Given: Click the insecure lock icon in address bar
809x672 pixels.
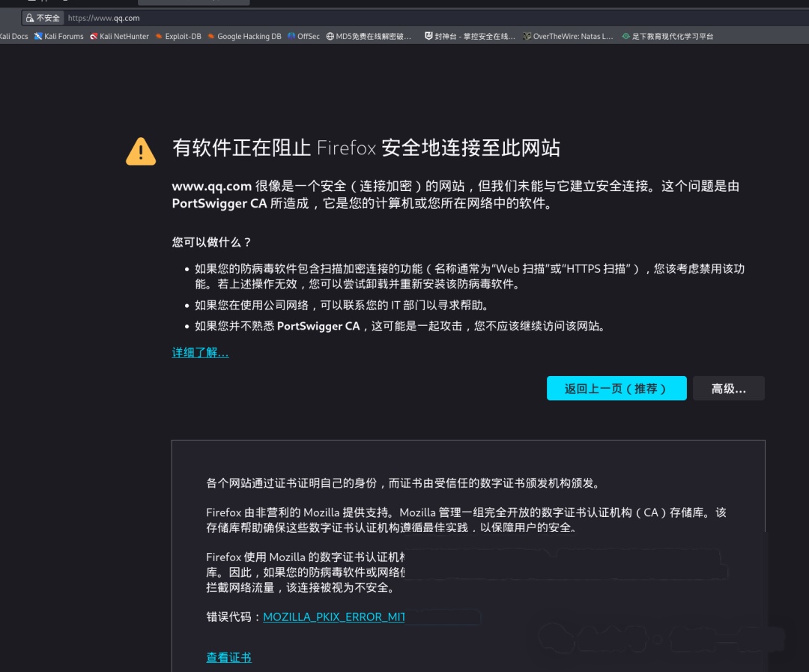Looking at the screenshot, I should click(30, 18).
